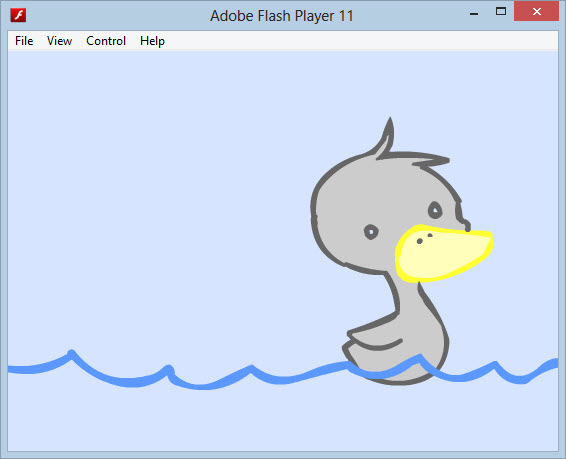This screenshot has width=566, height=459.
Task: Minimize the Flash Player window
Action: 474,13
